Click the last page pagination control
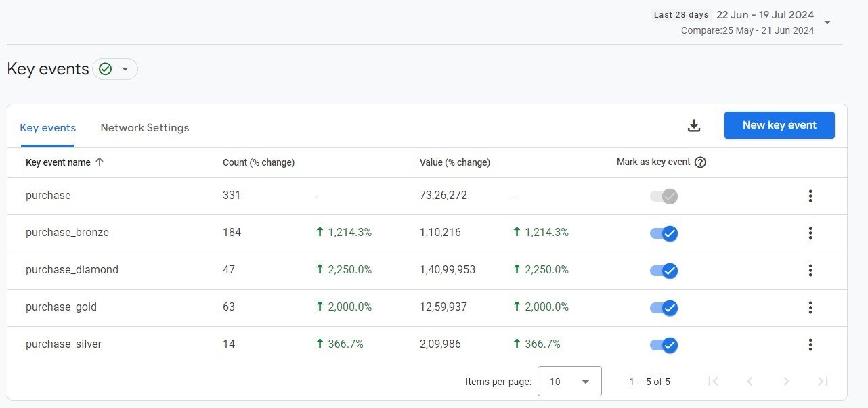This screenshot has width=868, height=408. click(823, 382)
